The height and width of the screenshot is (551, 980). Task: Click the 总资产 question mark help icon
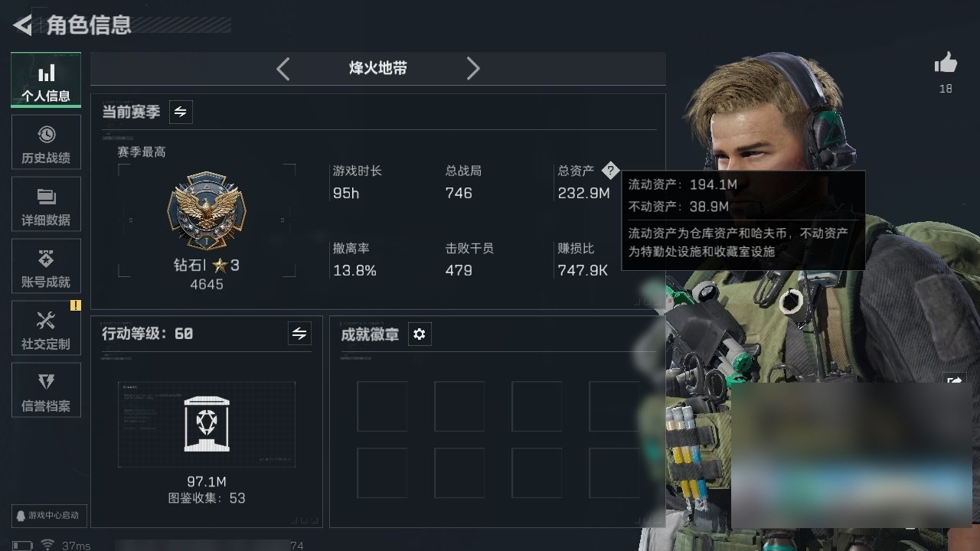click(609, 171)
